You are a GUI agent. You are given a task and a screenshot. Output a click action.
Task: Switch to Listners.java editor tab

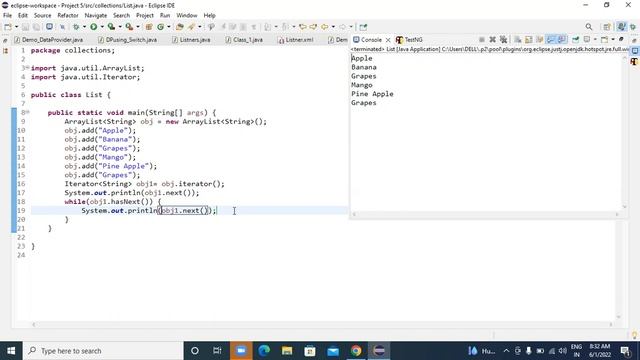191,40
